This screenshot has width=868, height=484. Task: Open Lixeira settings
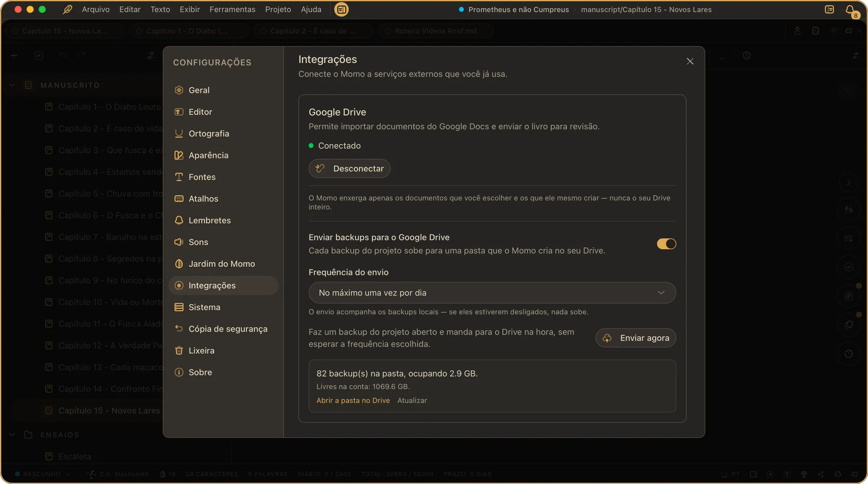point(223,351)
